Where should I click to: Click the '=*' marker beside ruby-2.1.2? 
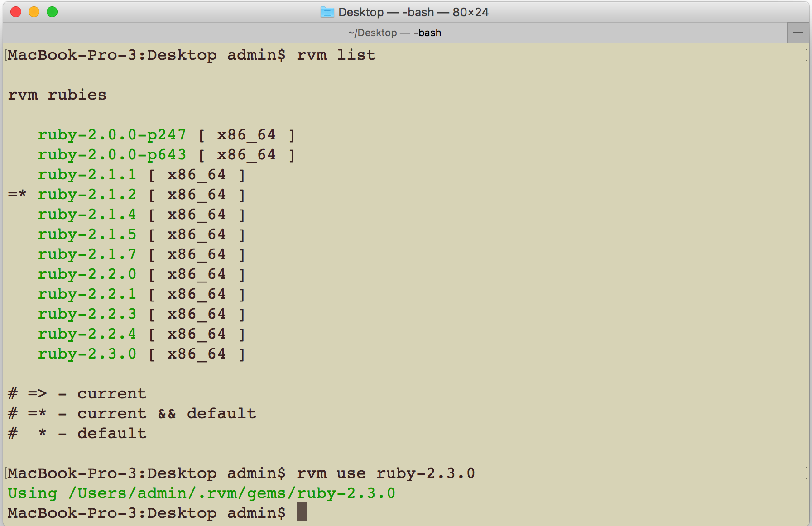pyautogui.click(x=17, y=194)
